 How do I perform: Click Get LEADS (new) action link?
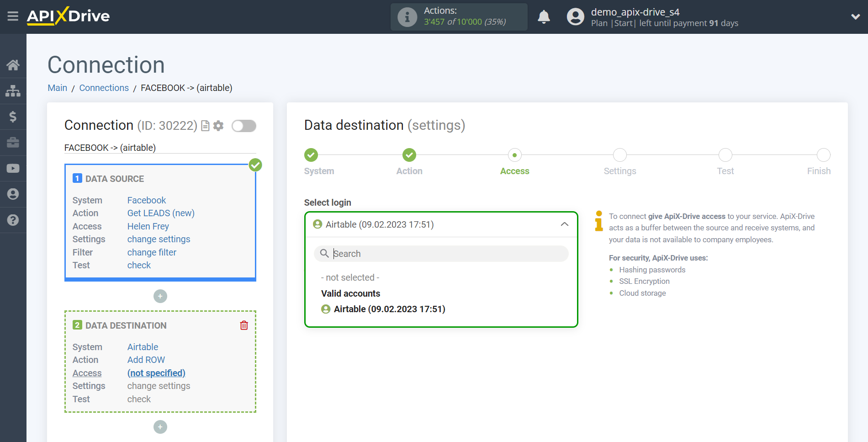tap(161, 213)
